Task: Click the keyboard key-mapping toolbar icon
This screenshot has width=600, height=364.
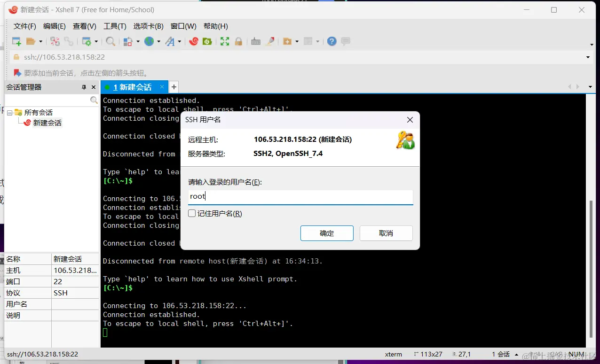Action: [256, 41]
